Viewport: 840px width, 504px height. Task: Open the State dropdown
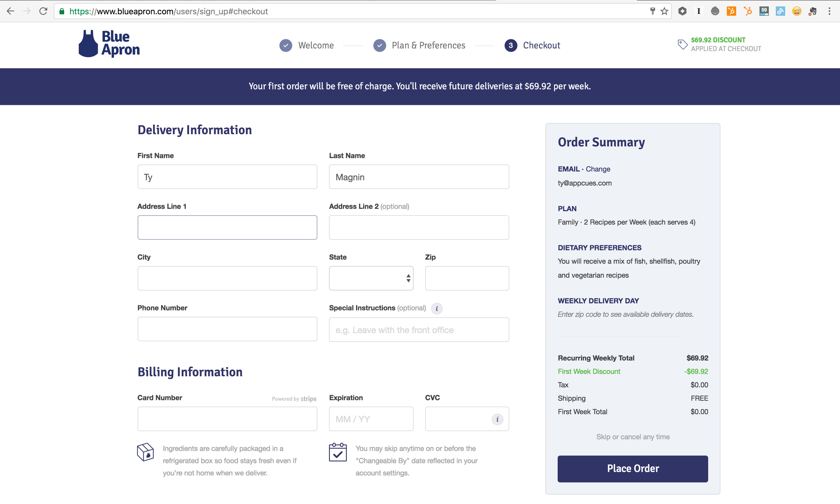click(371, 278)
